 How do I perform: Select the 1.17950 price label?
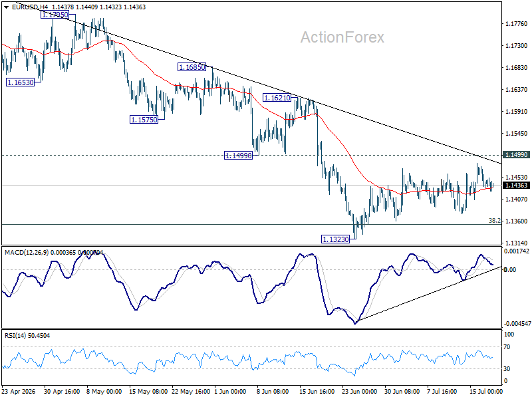click(55, 15)
